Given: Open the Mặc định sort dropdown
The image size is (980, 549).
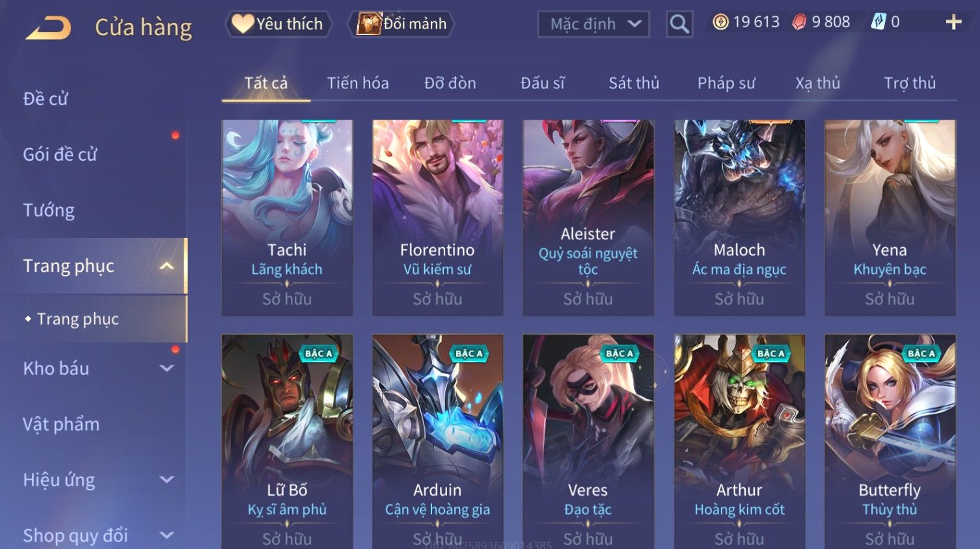Looking at the screenshot, I should (593, 24).
